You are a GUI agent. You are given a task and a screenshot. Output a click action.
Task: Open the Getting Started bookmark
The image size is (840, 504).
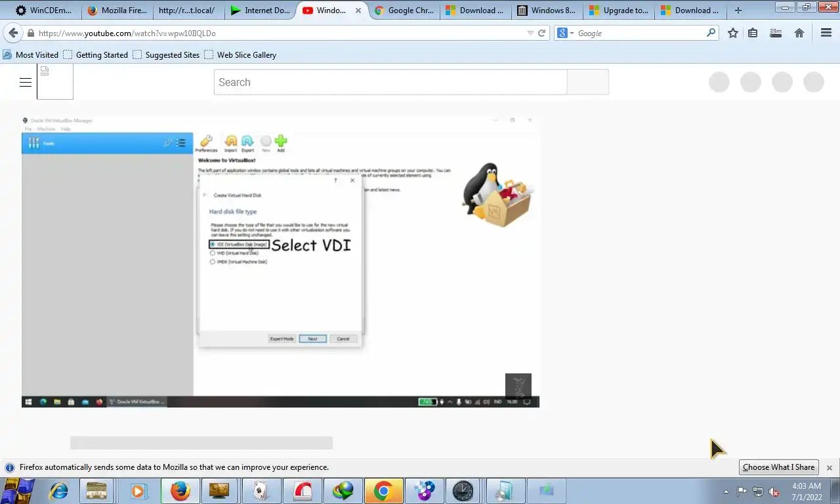point(95,54)
